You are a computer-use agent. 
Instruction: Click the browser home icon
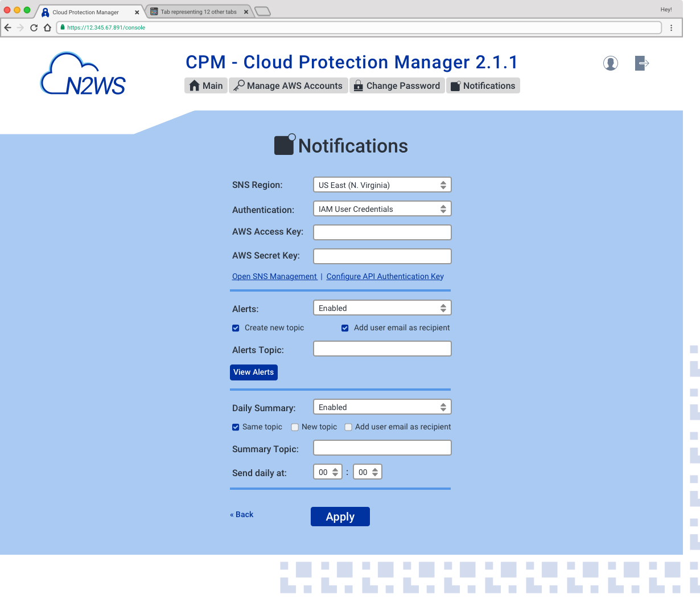point(48,27)
